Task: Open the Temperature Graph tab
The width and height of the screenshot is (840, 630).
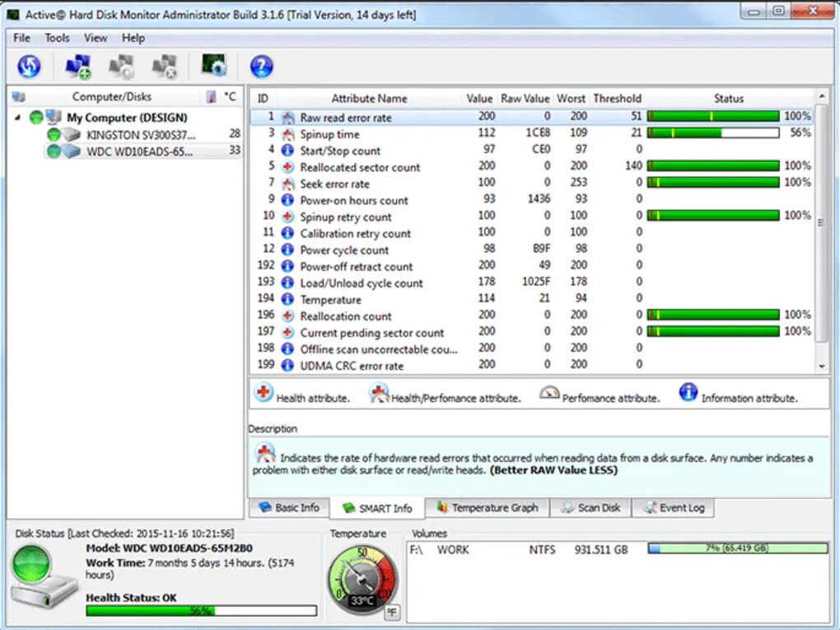Action: click(488, 507)
